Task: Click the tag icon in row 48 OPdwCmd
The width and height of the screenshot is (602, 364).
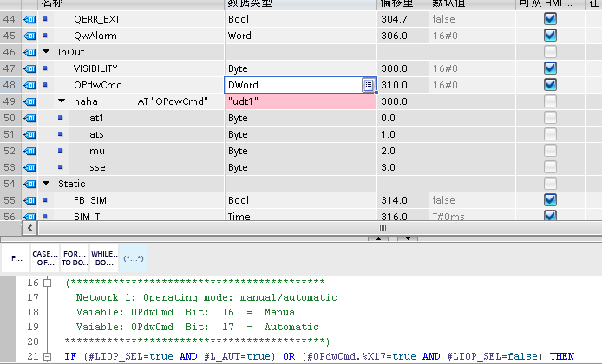Action: pos(29,85)
